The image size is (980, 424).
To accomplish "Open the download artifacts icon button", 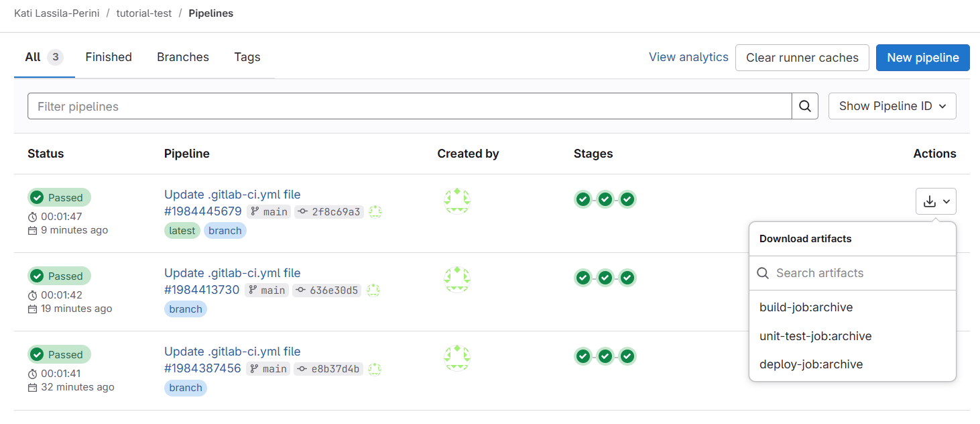I will [936, 201].
